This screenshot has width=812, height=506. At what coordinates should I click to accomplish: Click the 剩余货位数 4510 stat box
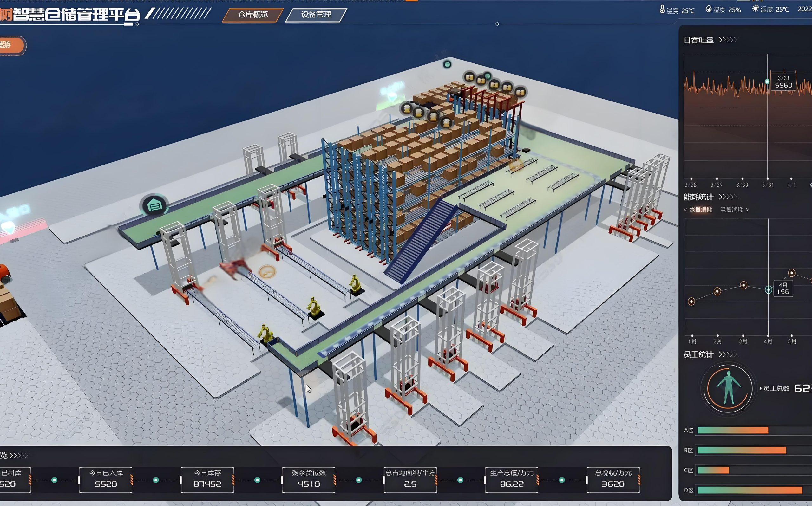pos(309,480)
